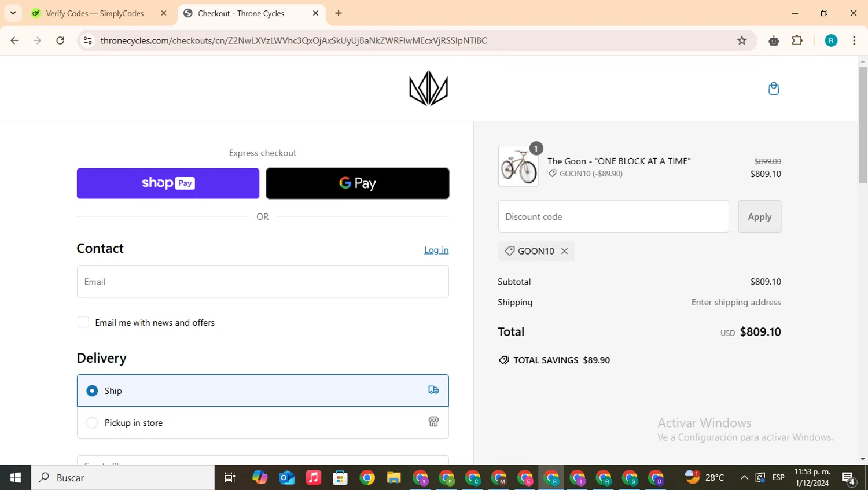The width and height of the screenshot is (868, 490).
Task: Close the Checkout Throne Cycles tab
Action: click(x=315, y=13)
